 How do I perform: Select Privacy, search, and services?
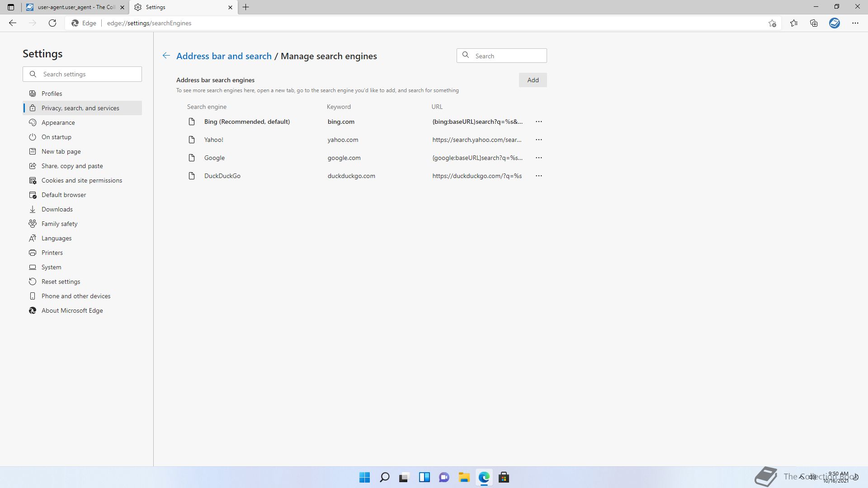pyautogui.click(x=82, y=108)
